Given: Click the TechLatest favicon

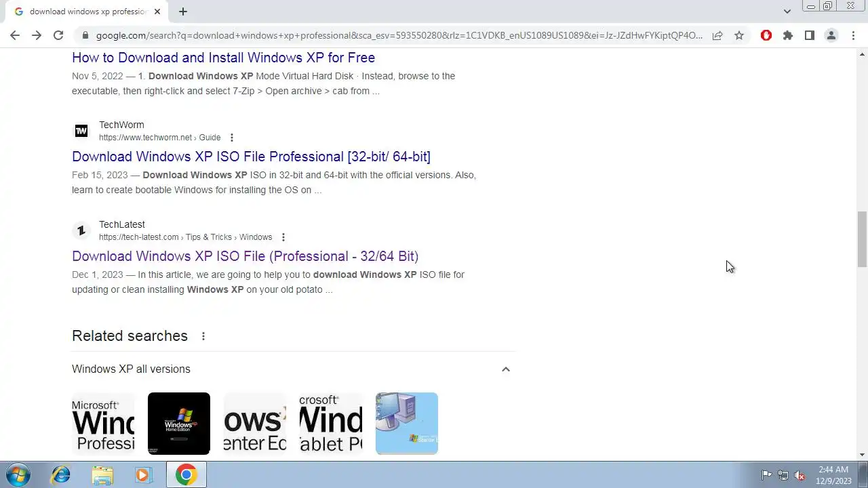Looking at the screenshot, I should 81,230.
